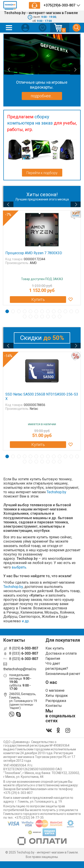Show the previous season hits product arrow
This screenshot has height=868, width=84.
(x=8, y=204)
